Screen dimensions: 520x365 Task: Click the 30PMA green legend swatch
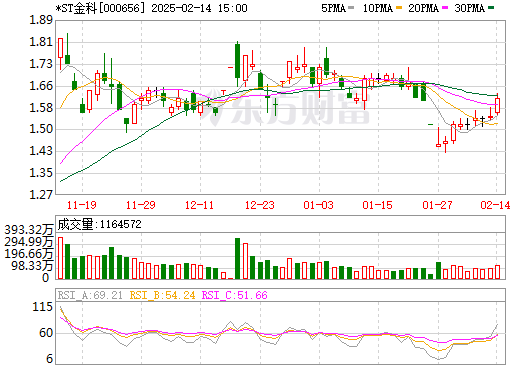tap(491, 8)
